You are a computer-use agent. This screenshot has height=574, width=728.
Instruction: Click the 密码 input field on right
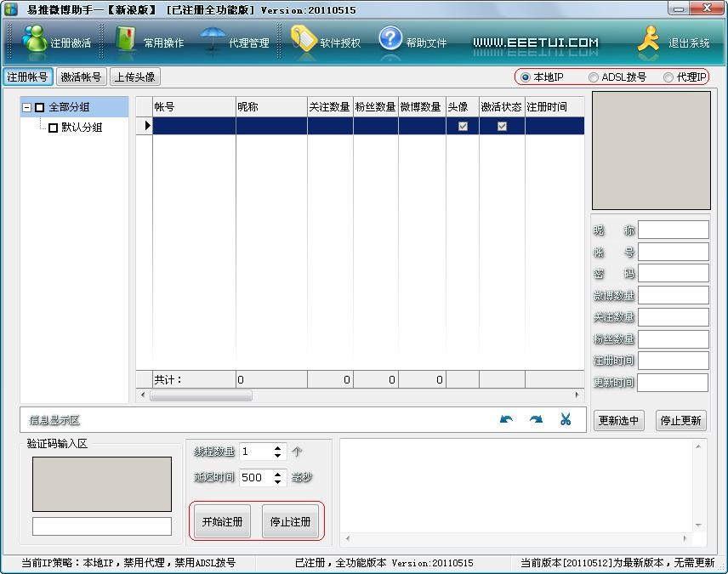coord(674,273)
